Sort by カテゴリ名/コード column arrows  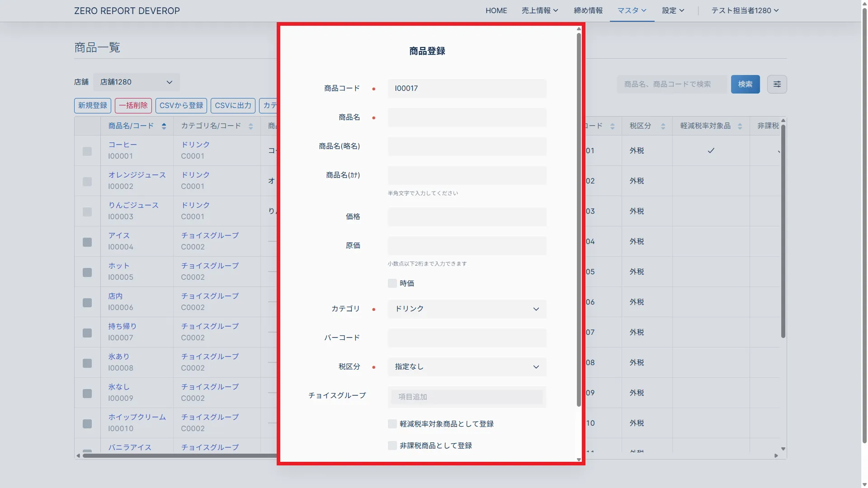250,126
